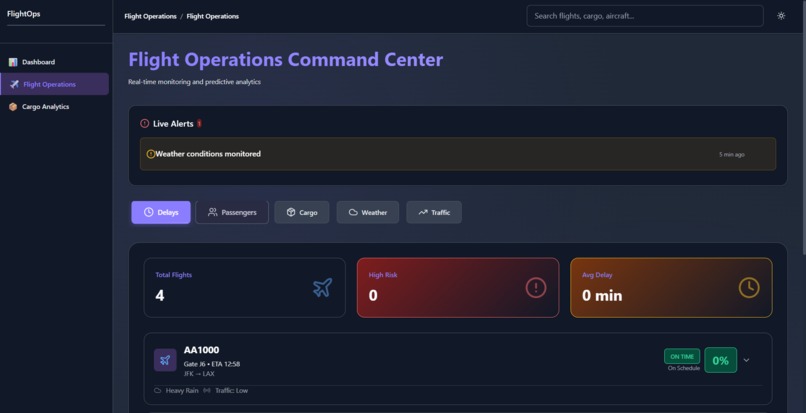Select Flight Operations in the sidebar
The height and width of the screenshot is (413, 806).
click(x=54, y=84)
